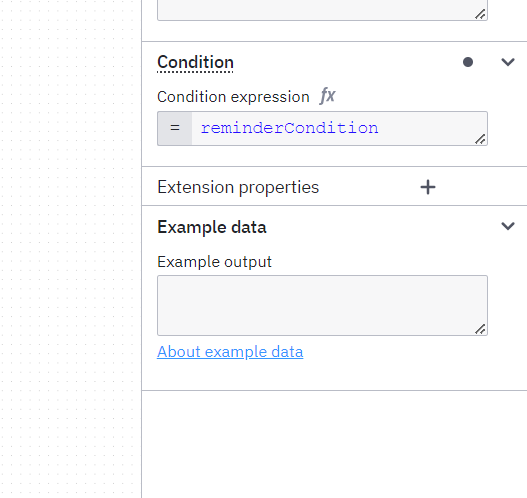
Task: Click the equals sign expression prefix
Action: point(175,128)
